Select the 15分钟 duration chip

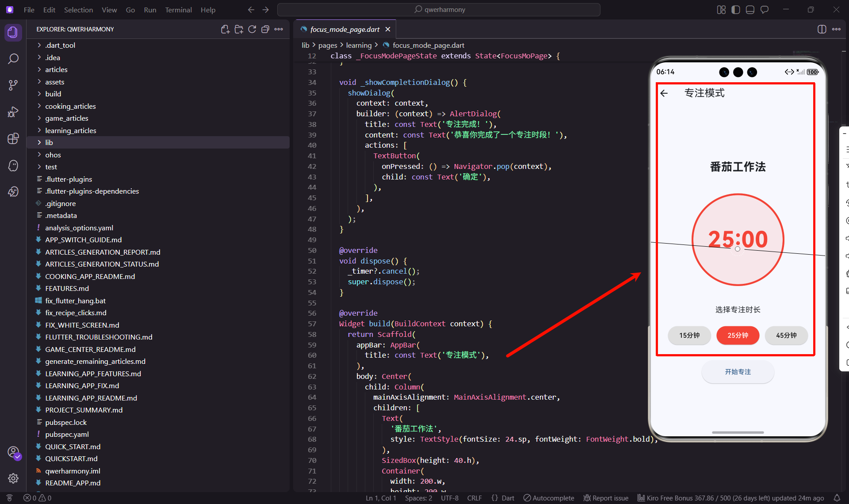(689, 336)
